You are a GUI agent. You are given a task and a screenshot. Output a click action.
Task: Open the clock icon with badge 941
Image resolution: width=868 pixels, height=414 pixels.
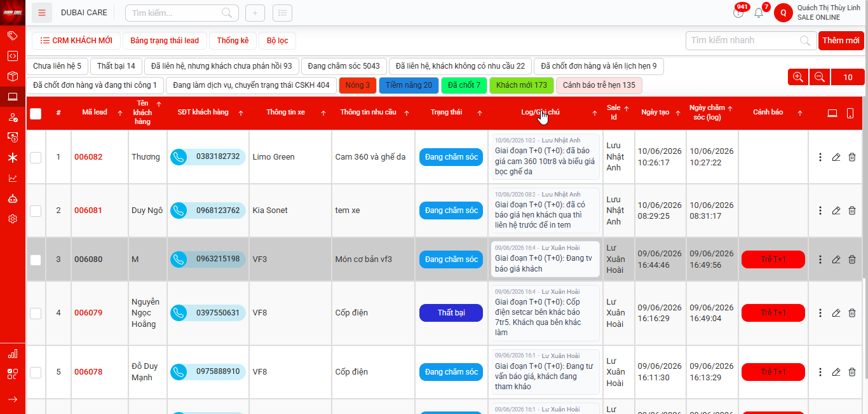point(738,13)
